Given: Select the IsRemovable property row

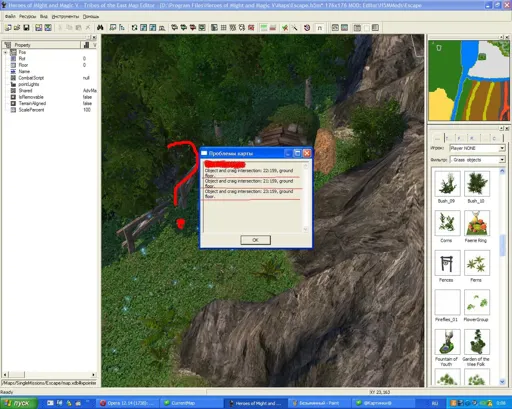Looking at the screenshot, I should (50, 97).
